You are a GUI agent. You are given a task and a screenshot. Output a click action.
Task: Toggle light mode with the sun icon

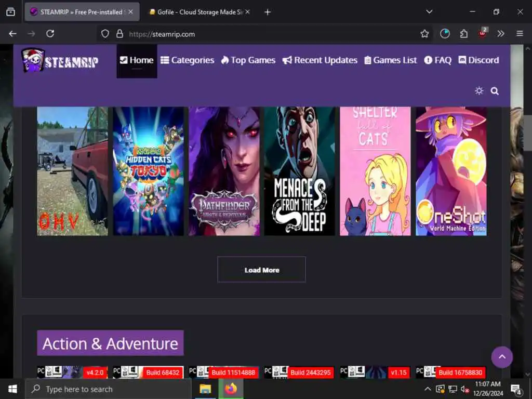coord(478,91)
